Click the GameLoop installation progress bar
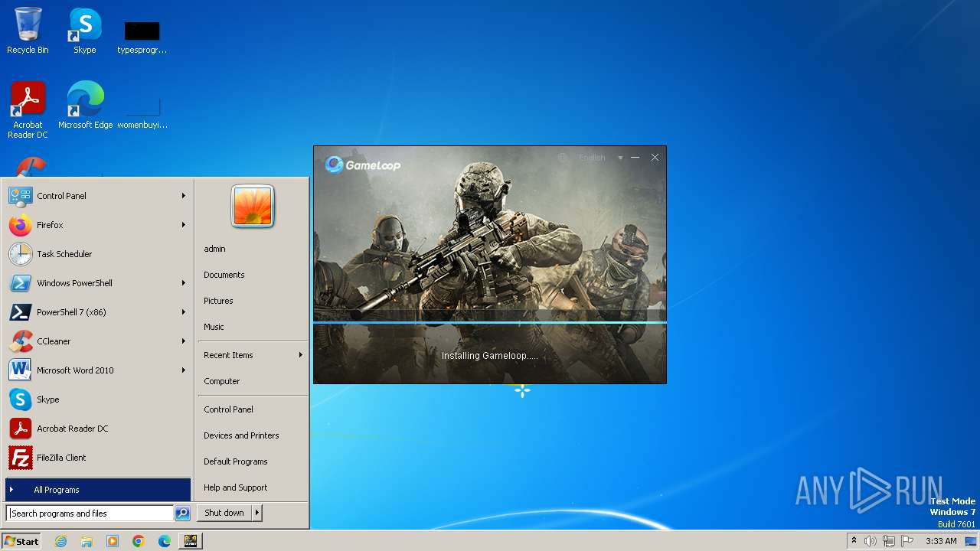 (490, 323)
